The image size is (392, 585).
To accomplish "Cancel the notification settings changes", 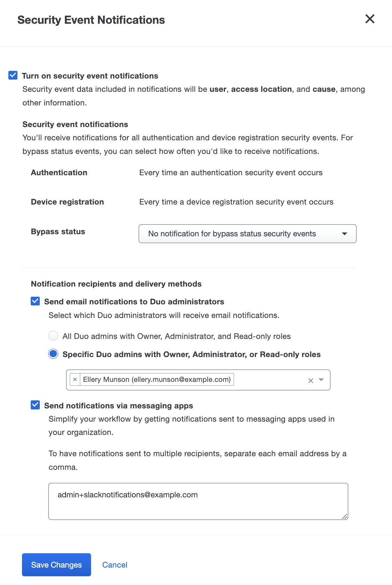I will 115,564.
